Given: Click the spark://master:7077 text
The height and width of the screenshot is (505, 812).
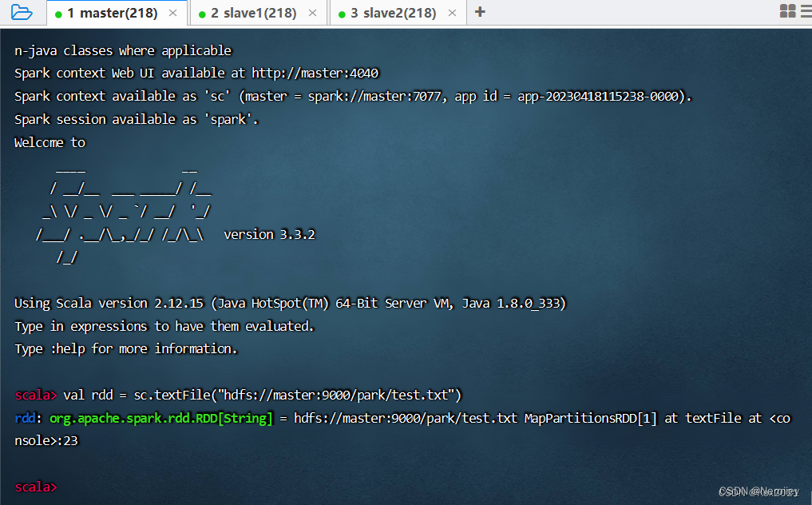Looking at the screenshot, I should pyautogui.click(x=375, y=97).
